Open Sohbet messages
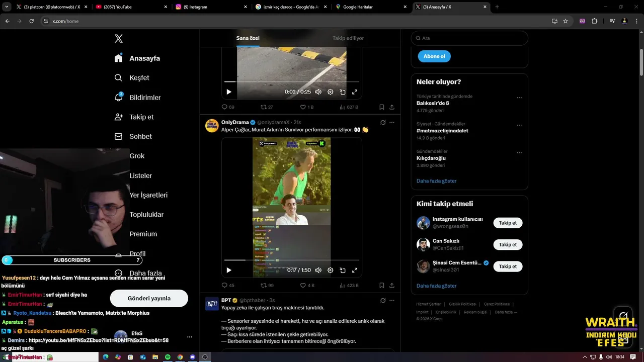The height and width of the screenshot is (362, 644). pos(133,137)
